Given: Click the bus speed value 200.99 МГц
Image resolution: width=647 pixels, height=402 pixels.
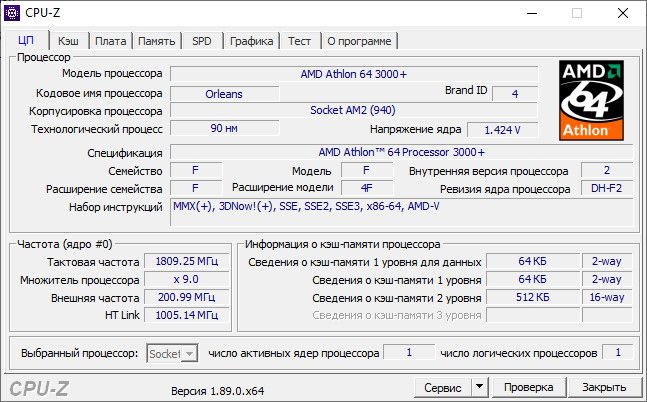Looking at the screenshot, I should (x=187, y=297).
